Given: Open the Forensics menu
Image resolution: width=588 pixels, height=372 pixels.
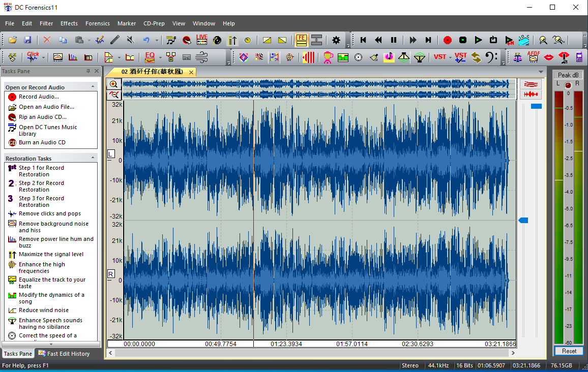Looking at the screenshot, I should point(98,23).
